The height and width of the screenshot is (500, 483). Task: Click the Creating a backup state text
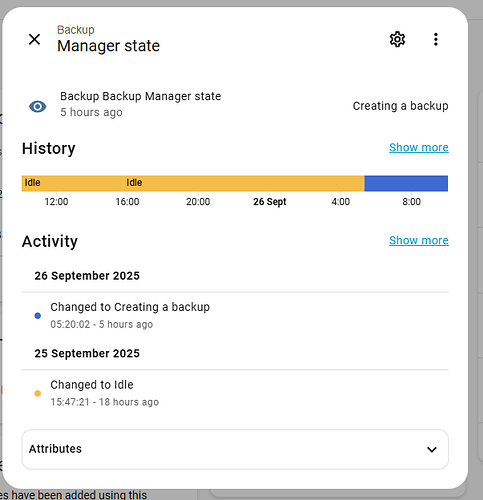click(400, 106)
